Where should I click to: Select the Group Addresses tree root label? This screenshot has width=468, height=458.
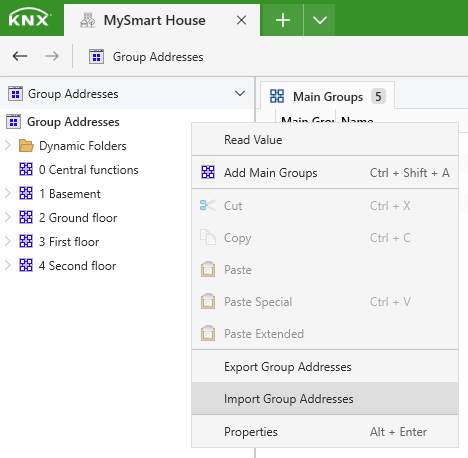(73, 122)
